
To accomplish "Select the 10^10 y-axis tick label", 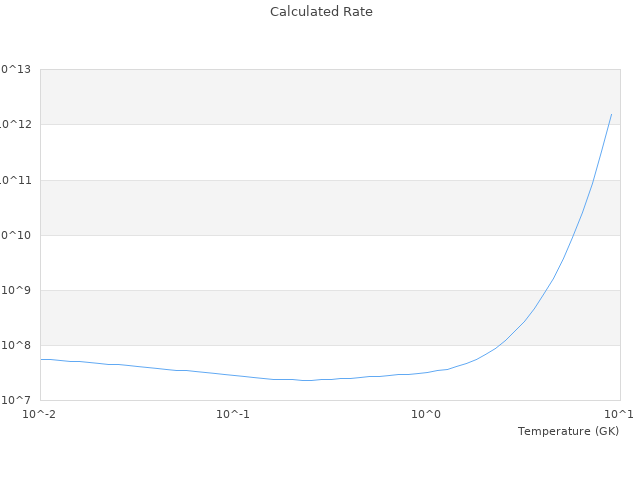I will 16,235.
